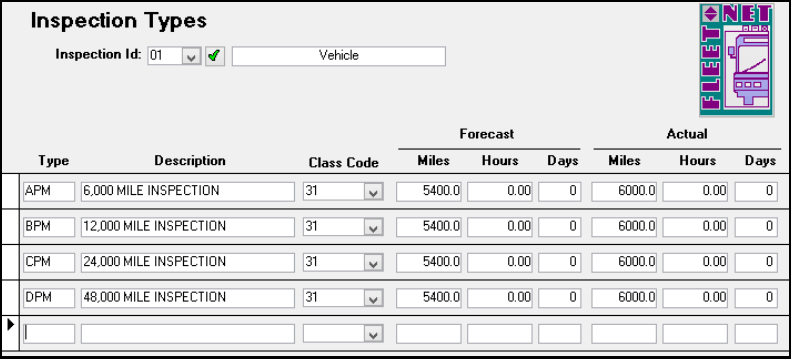Image resolution: width=792 pixels, height=360 pixels.
Task: Select the APM row selector
Action: pyautogui.click(x=10, y=191)
